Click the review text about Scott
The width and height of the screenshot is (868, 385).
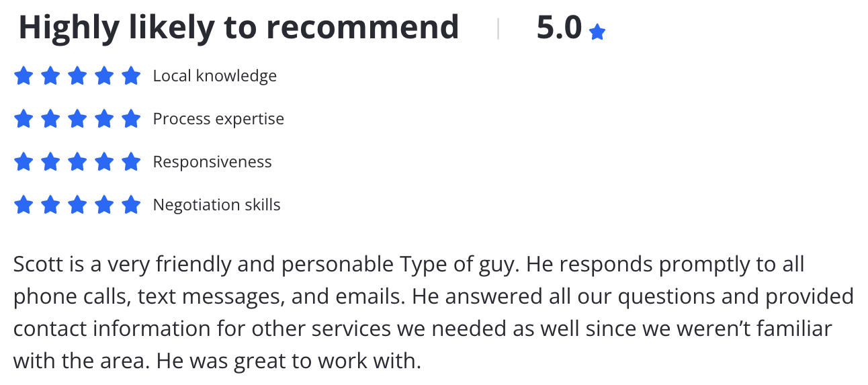pyautogui.click(x=433, y=312)
